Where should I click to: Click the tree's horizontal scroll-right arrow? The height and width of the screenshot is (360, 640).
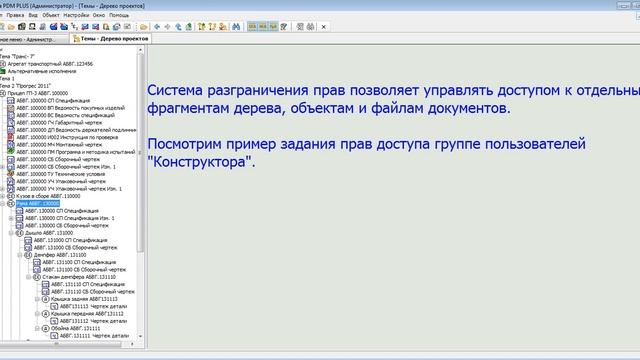[132, 344]
